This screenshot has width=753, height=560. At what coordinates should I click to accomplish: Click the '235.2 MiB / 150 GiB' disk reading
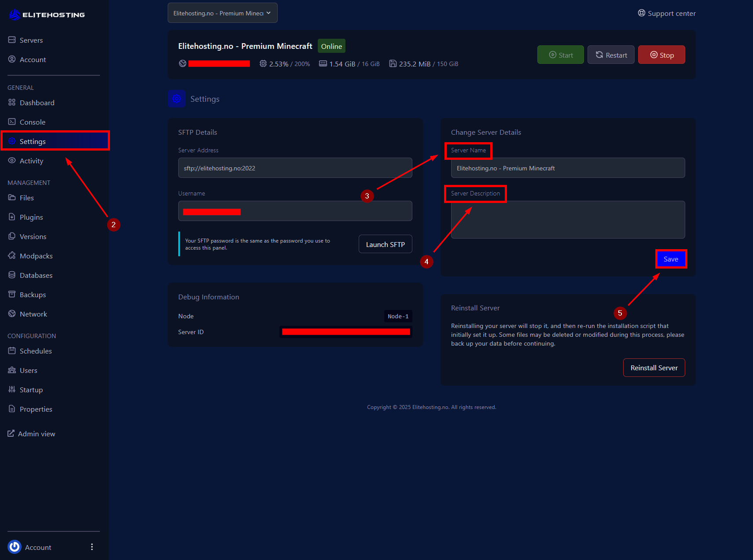429,64
